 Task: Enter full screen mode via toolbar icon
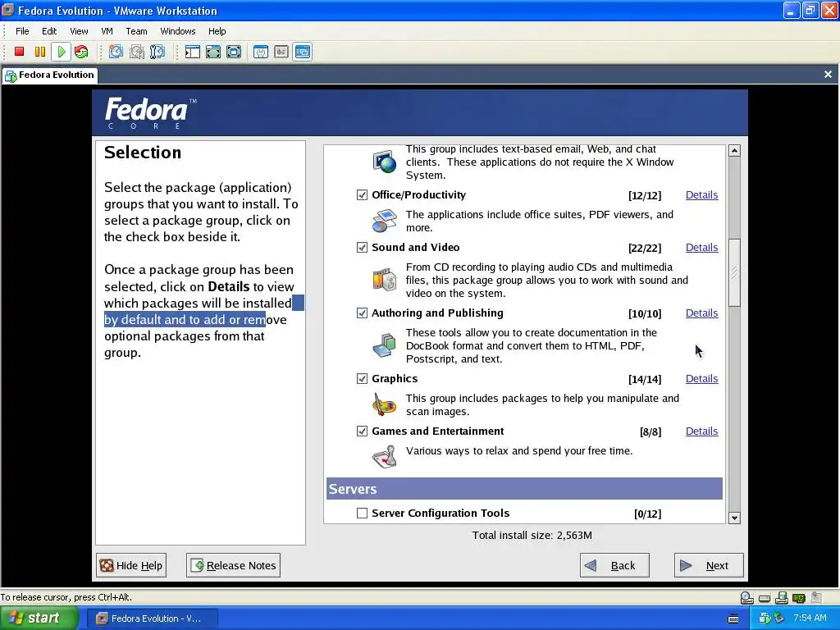point(234,52)
